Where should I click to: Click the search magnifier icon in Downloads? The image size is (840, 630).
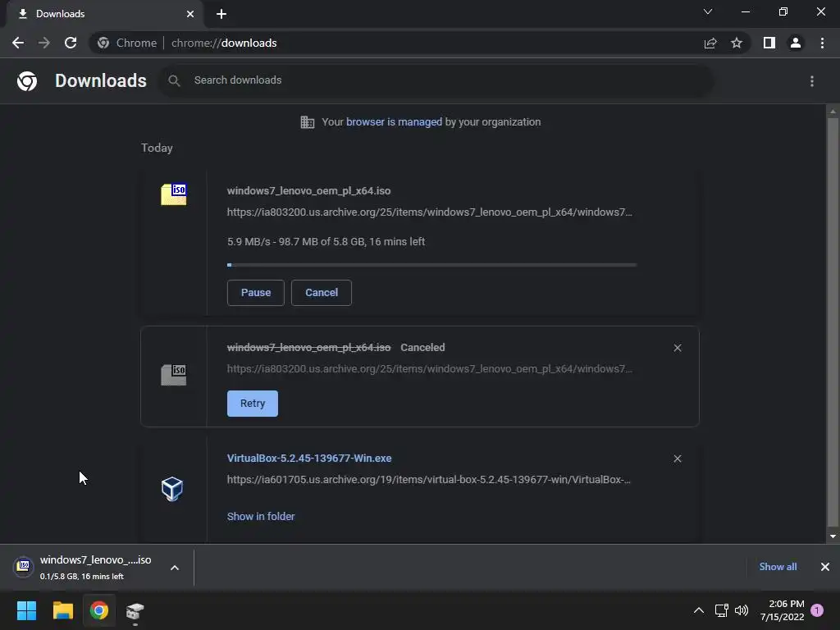coord(174,80)
